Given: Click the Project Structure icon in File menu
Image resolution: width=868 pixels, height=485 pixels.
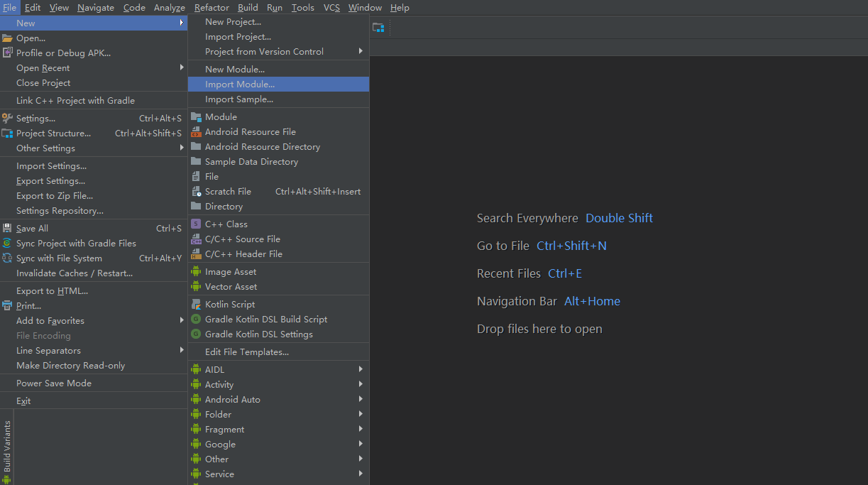Looking at the screenshot, I should coord(7,133).
